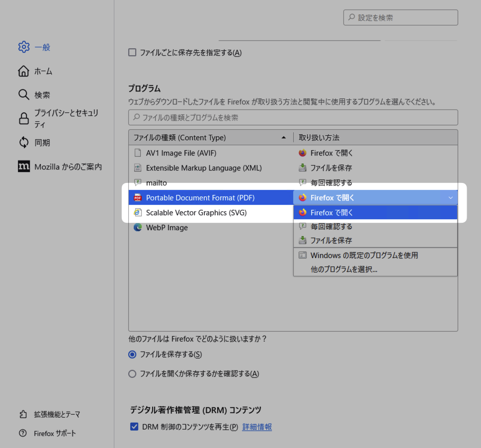
Task: Select the 'Scalable Vector Graphics (SVG)' row
Action: 211,212
